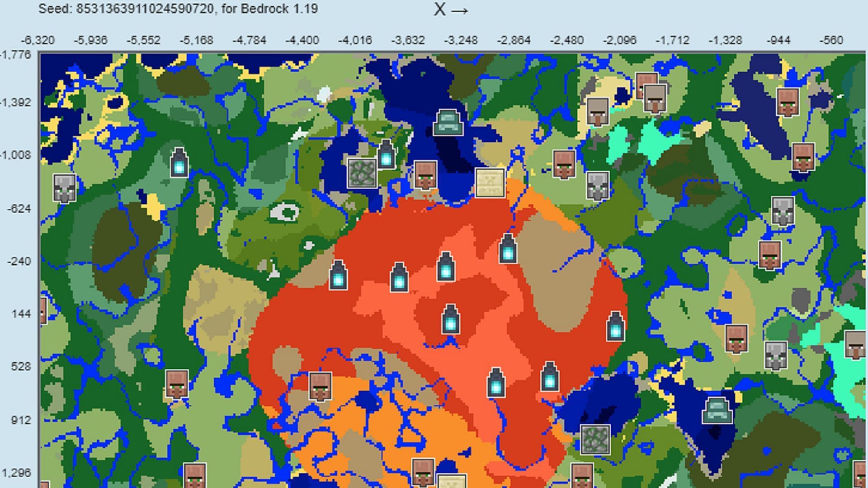This screenshot has width=868, height=488.
Task: Click the -2,480 X-axis label
Action: [x=566, y=40]
